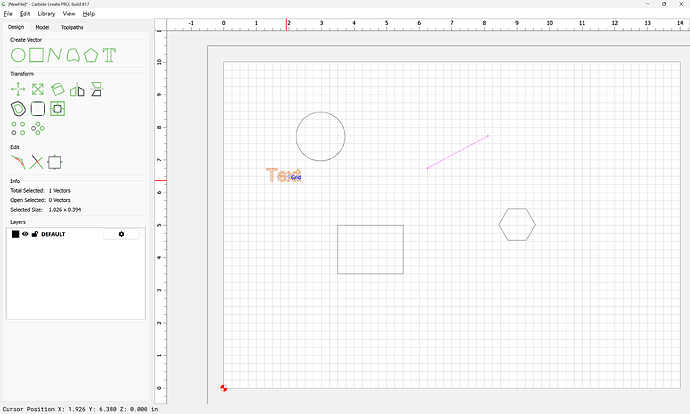Screen dimensions: 690x414
Task: Select the Circle vector tool
Action: click(18, 54)
